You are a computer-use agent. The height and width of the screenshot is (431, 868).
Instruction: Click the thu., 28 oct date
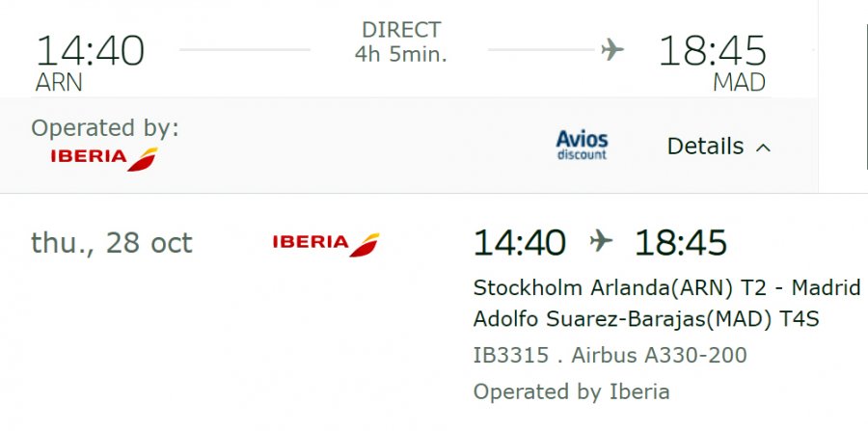click(x=112, y=243)
